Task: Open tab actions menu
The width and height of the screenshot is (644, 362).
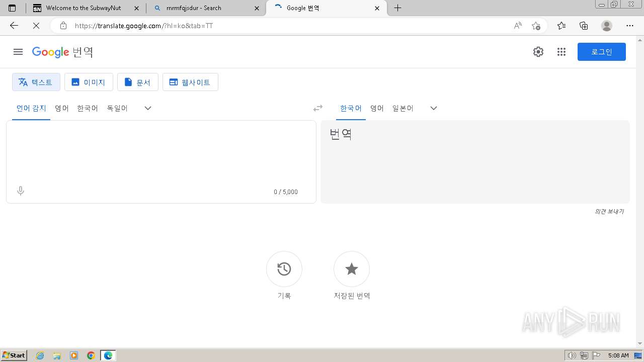Action: point(12,8)
